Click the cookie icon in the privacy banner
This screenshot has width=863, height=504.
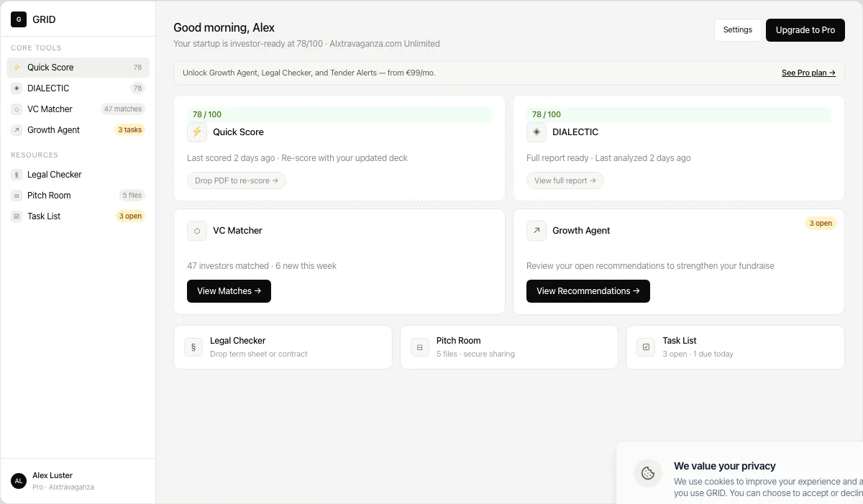tap(648, 473)
